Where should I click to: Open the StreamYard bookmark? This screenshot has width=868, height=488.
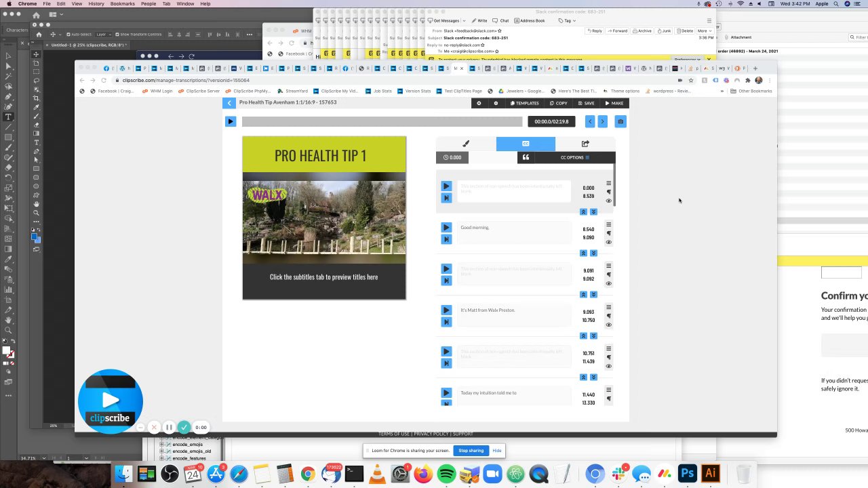[293, 91]
